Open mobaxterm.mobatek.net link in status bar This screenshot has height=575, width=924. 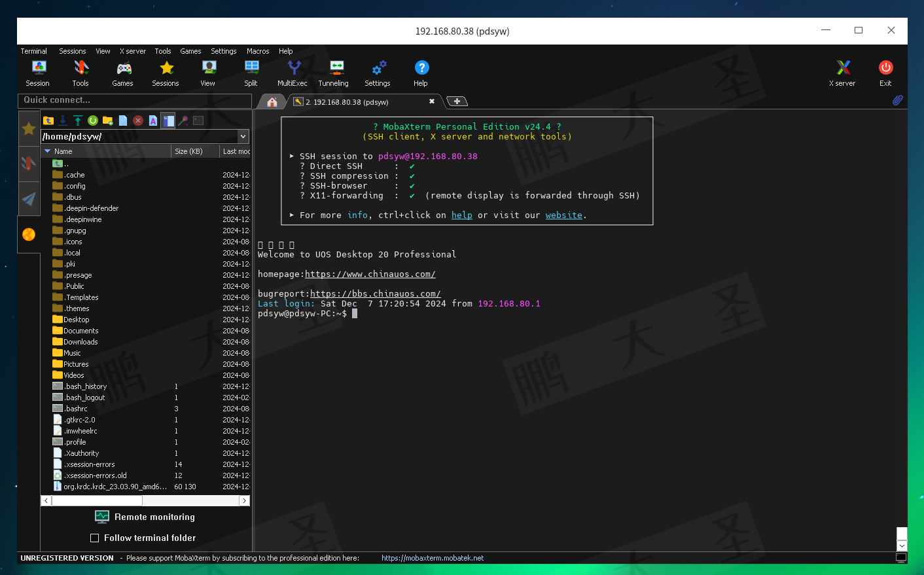(x=433, y=558)
